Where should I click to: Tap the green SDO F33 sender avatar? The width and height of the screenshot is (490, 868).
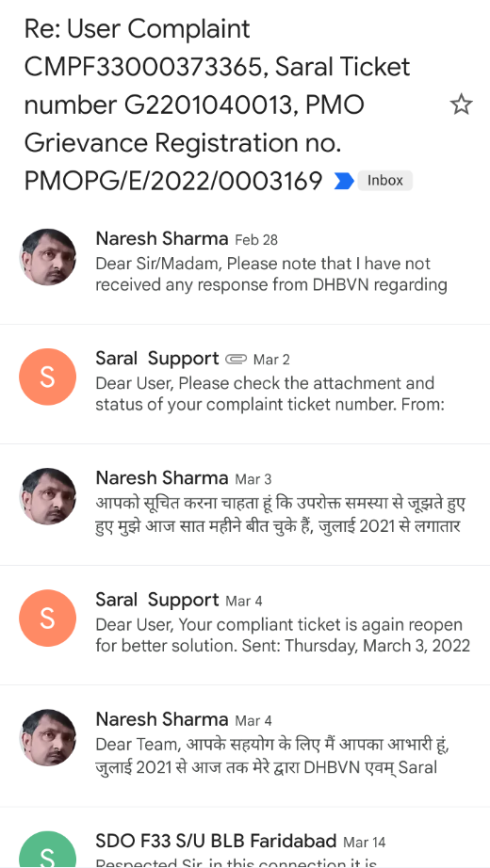pos(48,850)
